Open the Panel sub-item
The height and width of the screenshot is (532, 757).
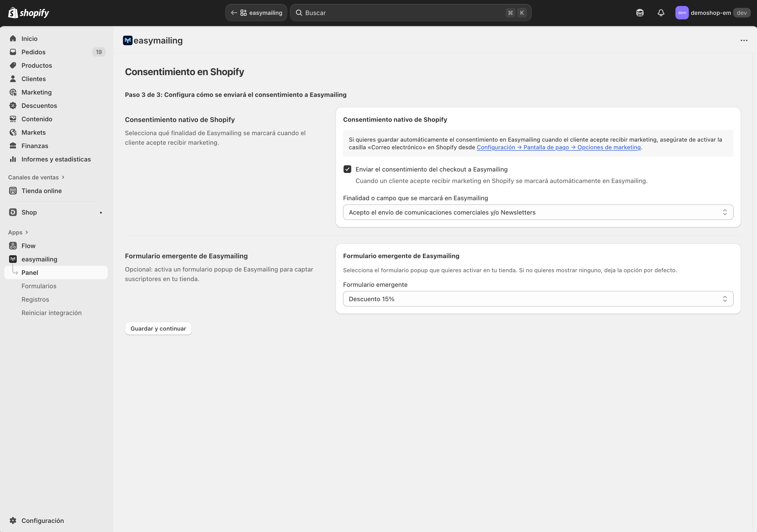pyautogui.click(x=56, y=273)
